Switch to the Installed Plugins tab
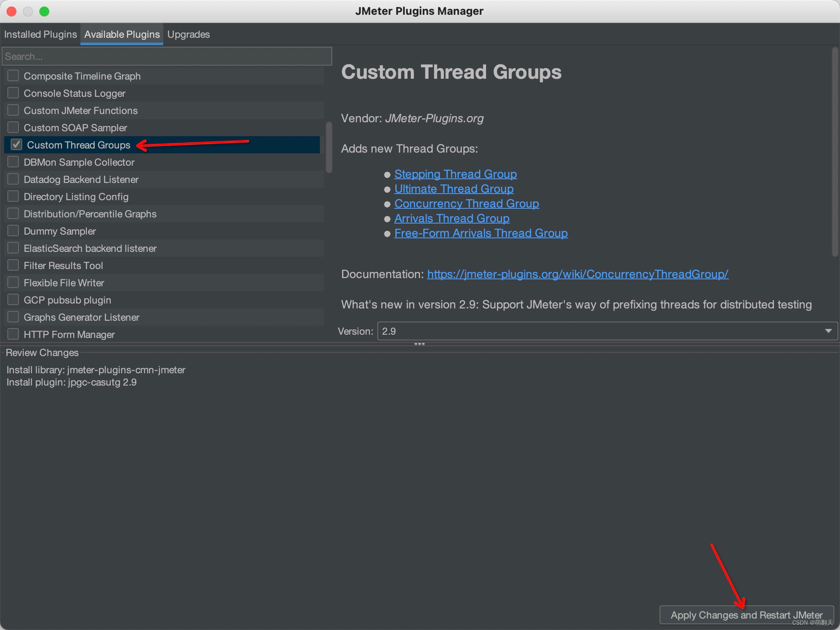 (40, 34)
